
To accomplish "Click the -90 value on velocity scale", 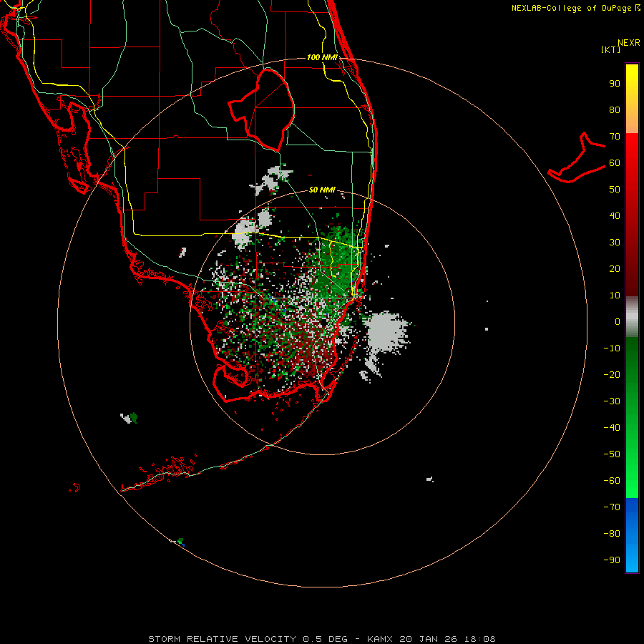I will 612,560.
